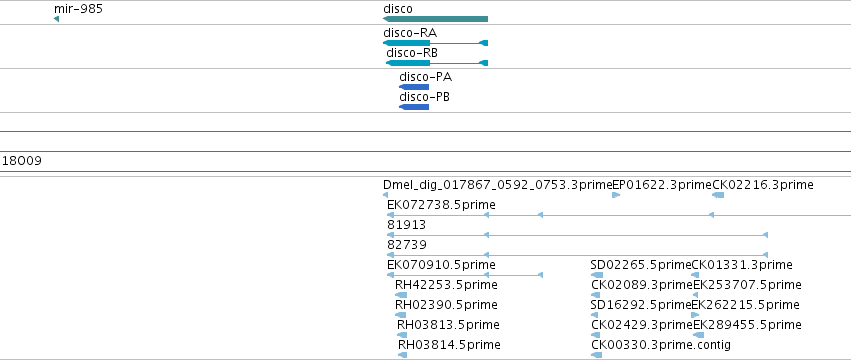Select the CK02216.3prime EST block
This screenshot has width=851, height=360.
tap(718, 195)
